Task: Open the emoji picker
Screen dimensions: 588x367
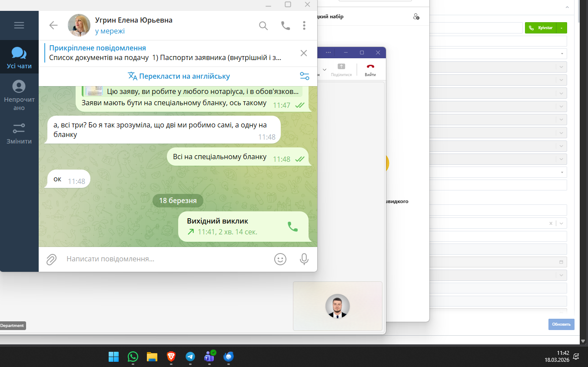Action: click(280, 259)
